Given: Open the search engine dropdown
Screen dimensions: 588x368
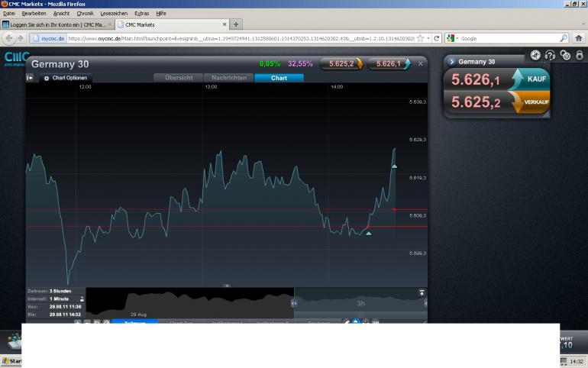Looking at the screenshot, I should (452, 38).
